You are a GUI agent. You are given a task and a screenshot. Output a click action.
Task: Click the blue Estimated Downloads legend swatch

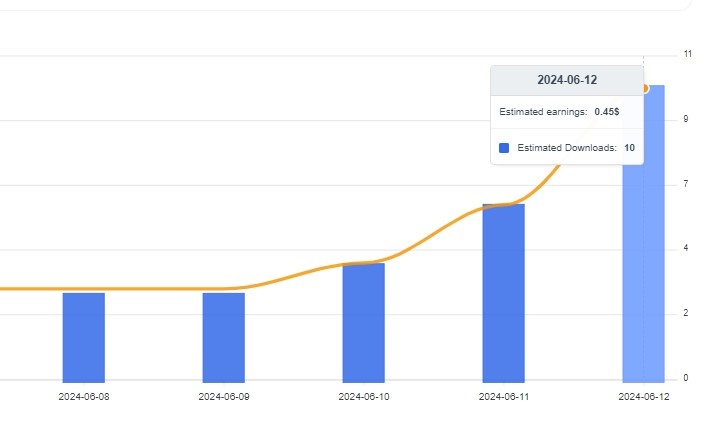(504, 148)
